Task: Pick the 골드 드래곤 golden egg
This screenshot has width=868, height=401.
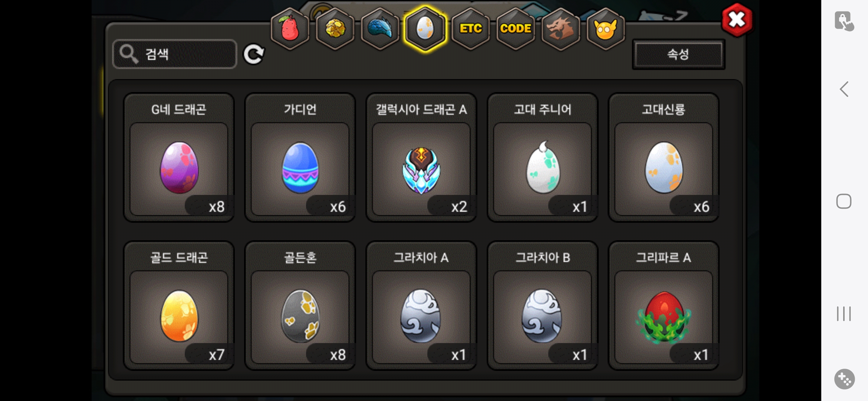Action: pos(179,306)
